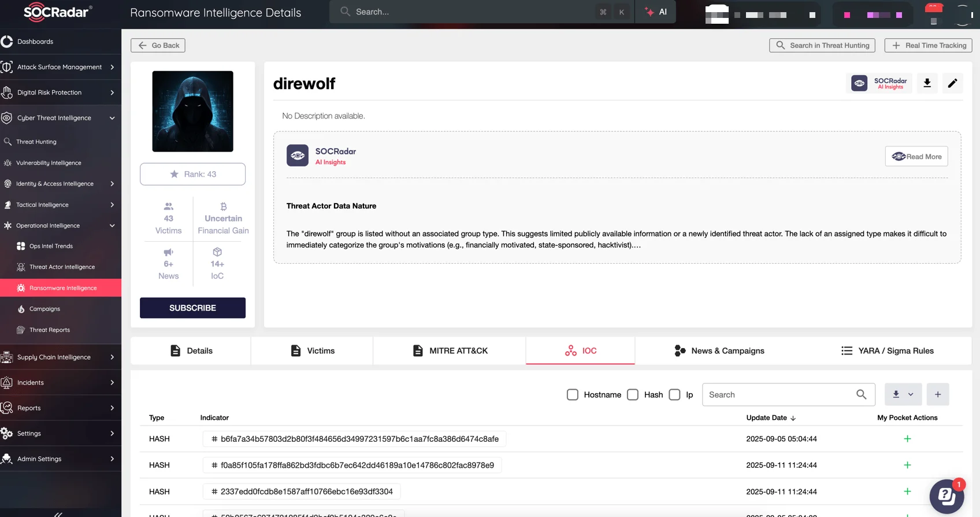Click hash indicator 2337edd0fcdb8e1587aff10766ebc16e93df3304
This screenshot has width=980, height=517.
tap(302, 492)
